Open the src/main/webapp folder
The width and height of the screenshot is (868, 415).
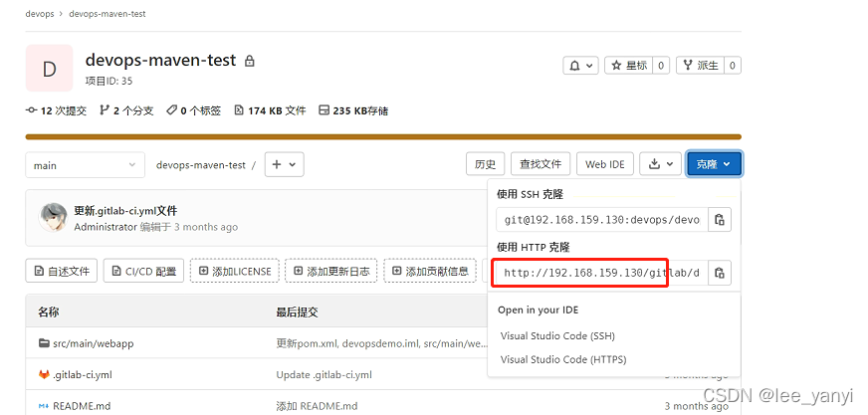93,343
